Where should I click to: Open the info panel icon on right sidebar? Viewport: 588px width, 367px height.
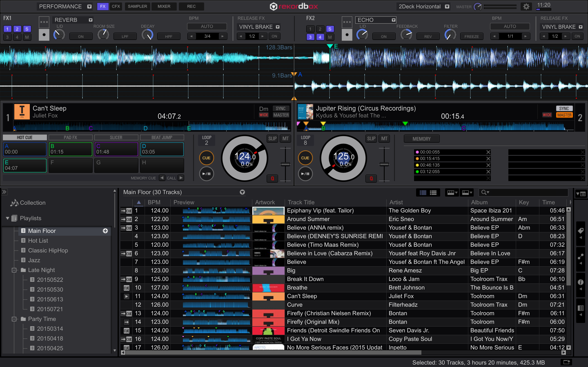point(580,282)
